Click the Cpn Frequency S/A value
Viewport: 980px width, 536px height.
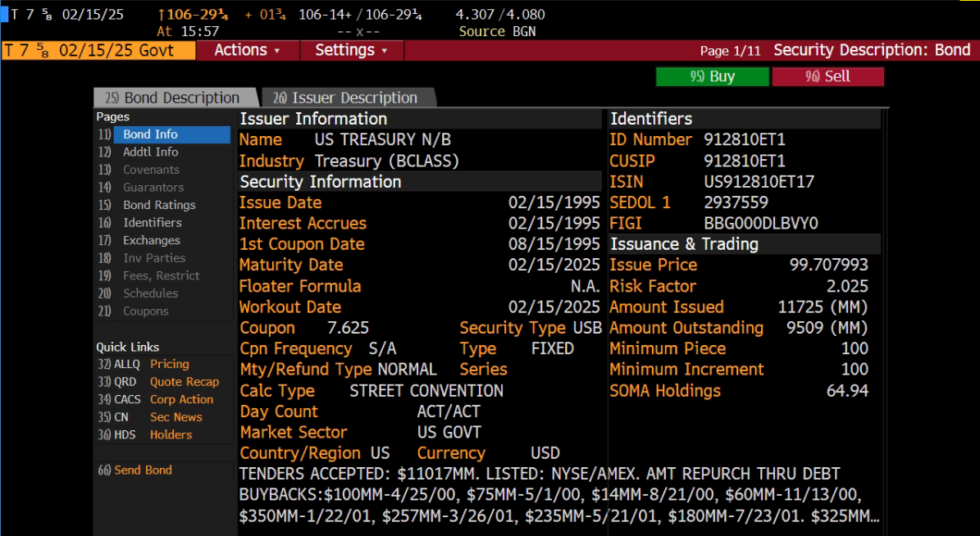(382, 348)
